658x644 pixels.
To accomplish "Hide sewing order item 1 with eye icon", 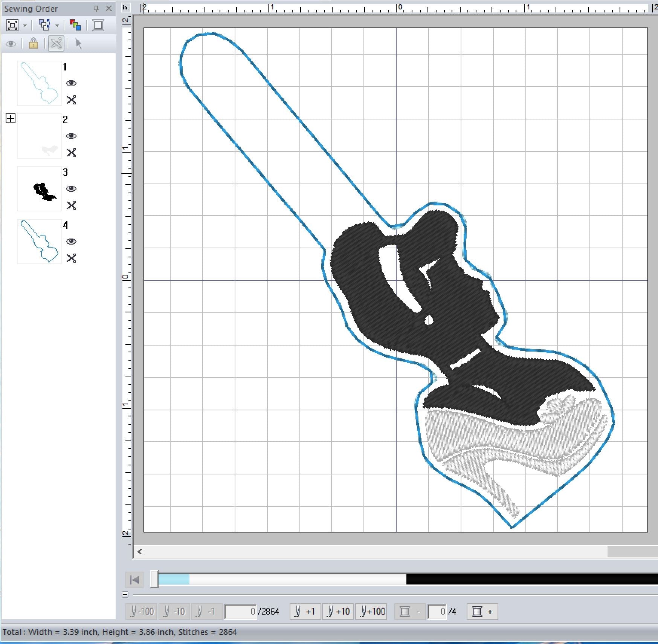I will click(71, 83).
